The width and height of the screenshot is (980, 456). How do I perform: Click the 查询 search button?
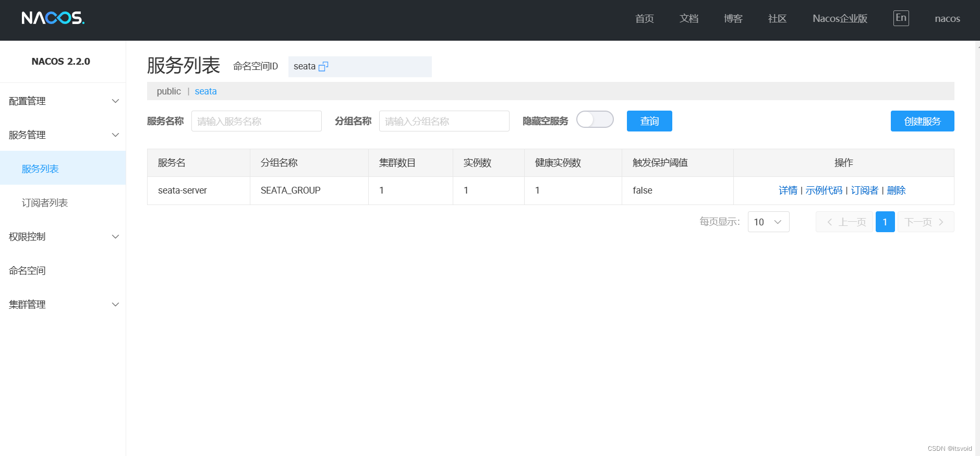pyautogui.click(x=649, y=121)
